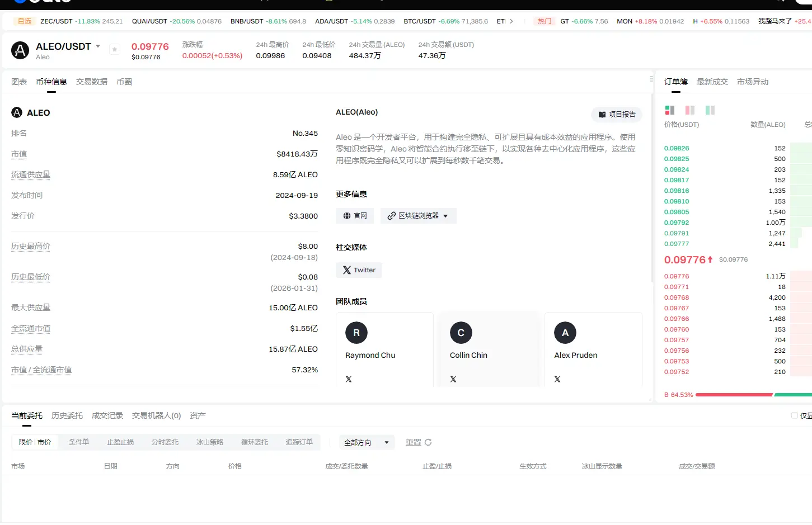
Task: Click the order book price 0.09768
Action: (677, 297)
